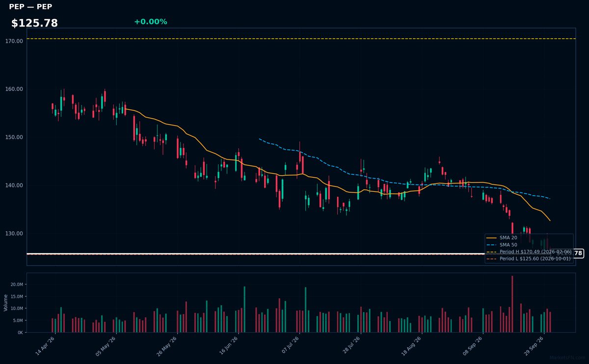Image resolution: width=589 pixels, height=364 pixels.
Task: Click the 160.00 price axis label
Action: click(16, 89)
